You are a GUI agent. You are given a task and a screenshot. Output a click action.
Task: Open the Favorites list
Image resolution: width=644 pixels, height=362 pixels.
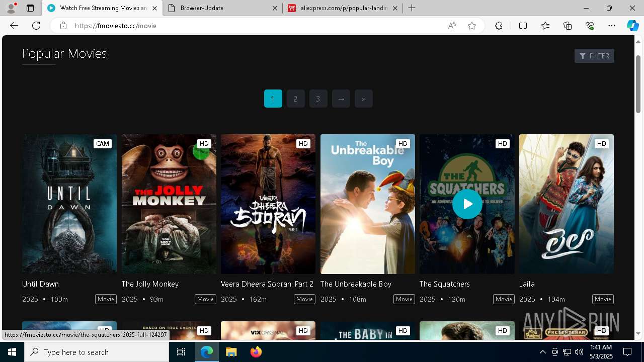[545, 26]
